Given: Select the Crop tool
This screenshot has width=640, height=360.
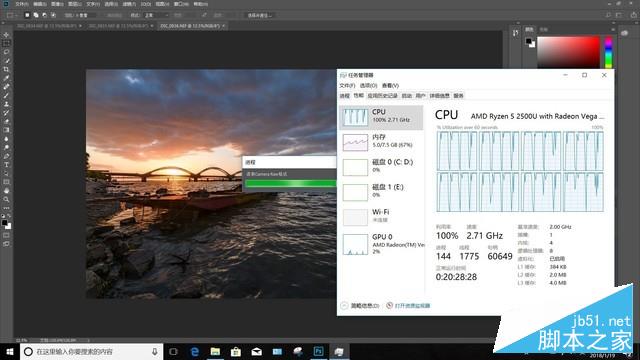Looking at the screenshot, I should click(x=6, y=69).
